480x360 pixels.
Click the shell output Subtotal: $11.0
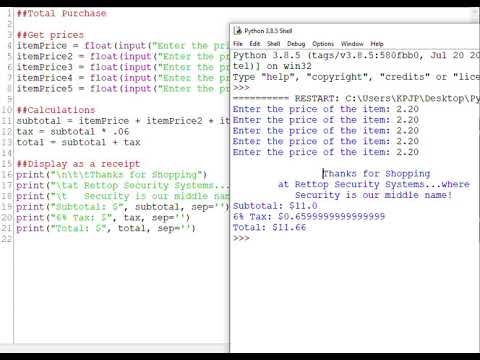[275, 206]
